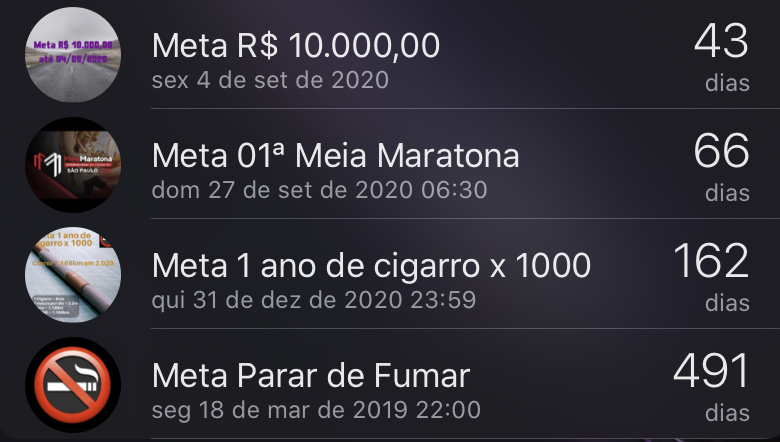The height and width of the screenshot is (442, 780).
Task: Tap the Meia Maratona São Paulo round image
Action: click(73, 165)
